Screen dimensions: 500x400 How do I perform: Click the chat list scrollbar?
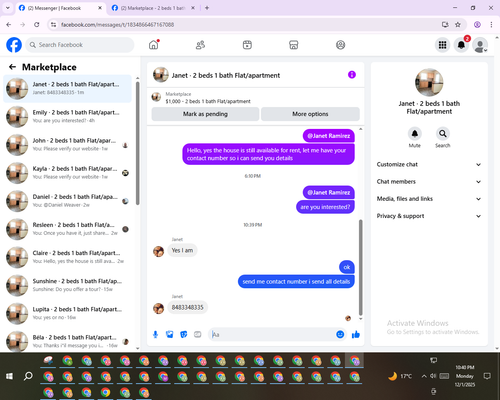click(x=137, y=143)
